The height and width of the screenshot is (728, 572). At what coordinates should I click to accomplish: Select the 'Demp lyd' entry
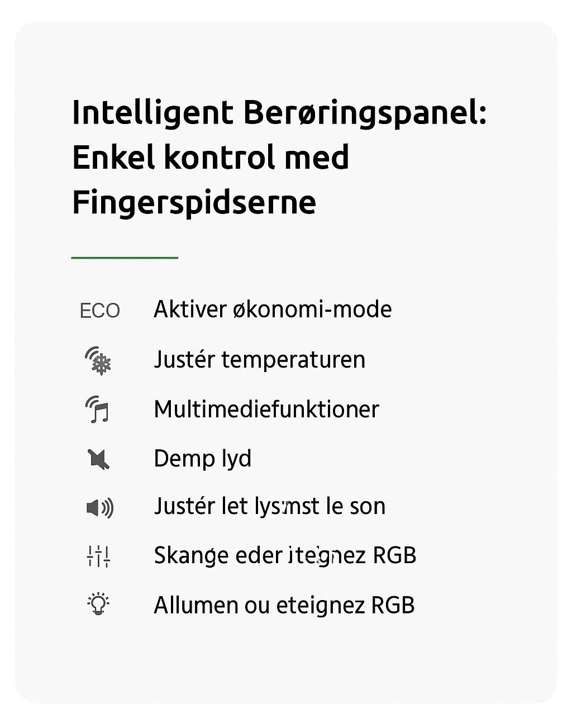point(202,459)
